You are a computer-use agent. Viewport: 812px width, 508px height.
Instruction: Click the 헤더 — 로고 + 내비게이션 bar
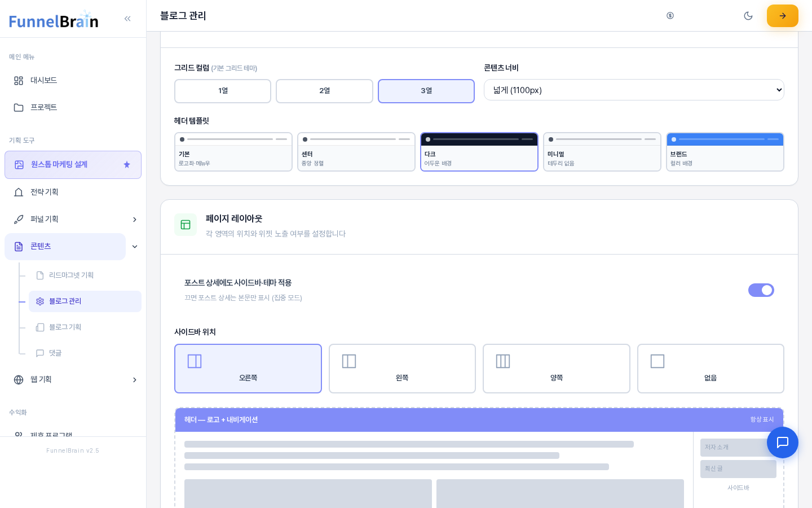(479, 420)
